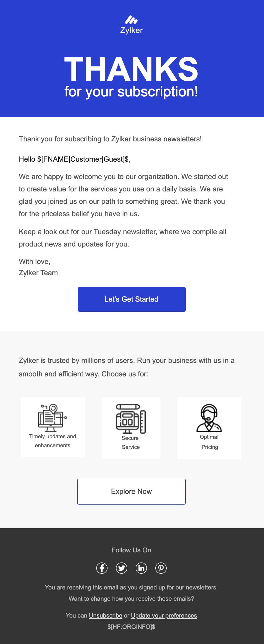
Task: Click the Pinterest icon in the footer
Action: tap(161, 568)
